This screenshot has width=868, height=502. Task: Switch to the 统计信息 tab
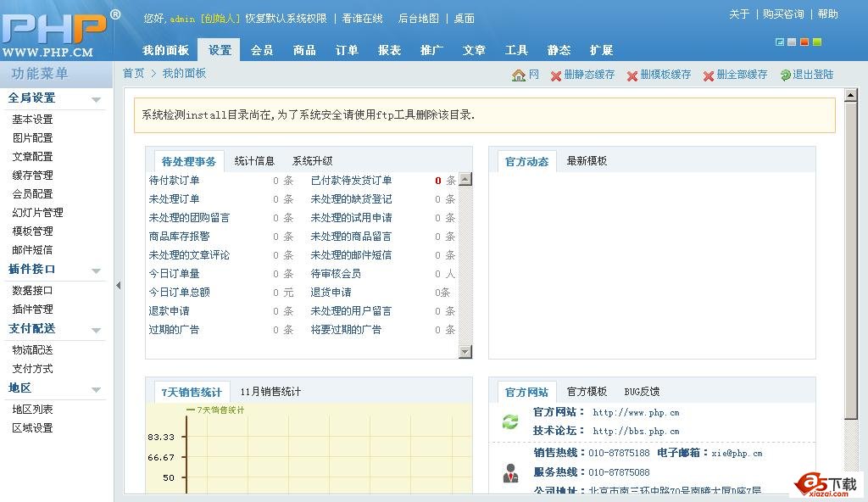[254, 161]
